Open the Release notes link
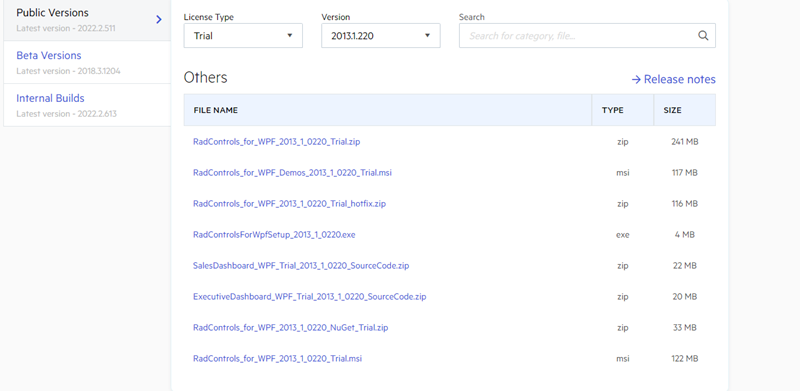800x391 pixels. coord(673,80)
